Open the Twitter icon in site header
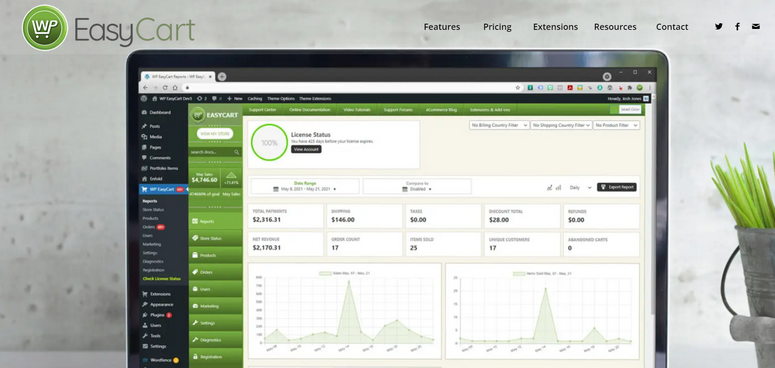This screenshot has width=775, height=368. click(x=719, y=27)
